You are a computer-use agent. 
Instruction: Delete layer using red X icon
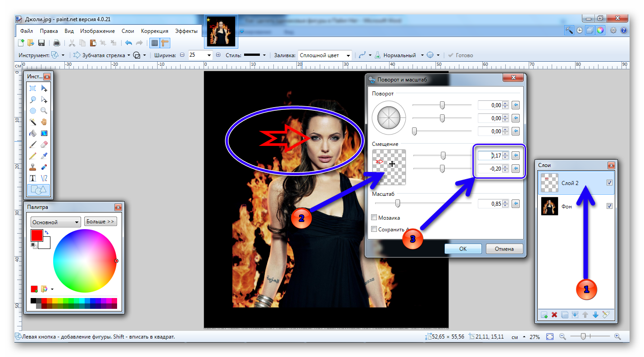554,315
